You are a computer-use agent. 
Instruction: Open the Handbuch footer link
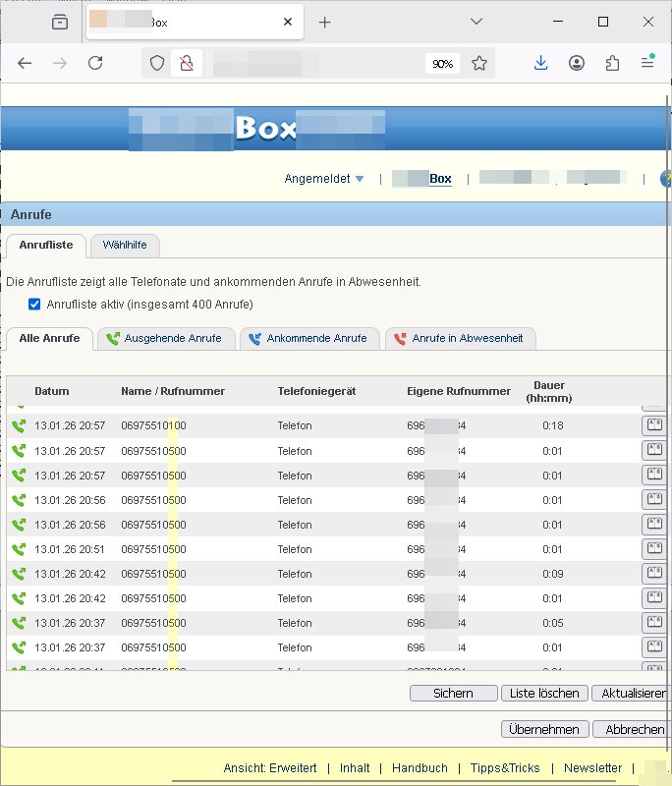click(420, 768)
